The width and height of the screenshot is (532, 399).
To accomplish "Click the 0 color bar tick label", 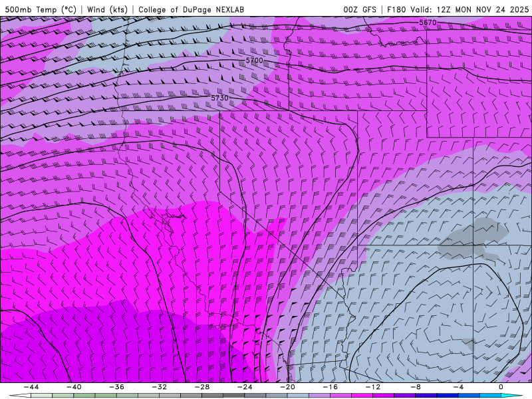I will click(501, 387).
